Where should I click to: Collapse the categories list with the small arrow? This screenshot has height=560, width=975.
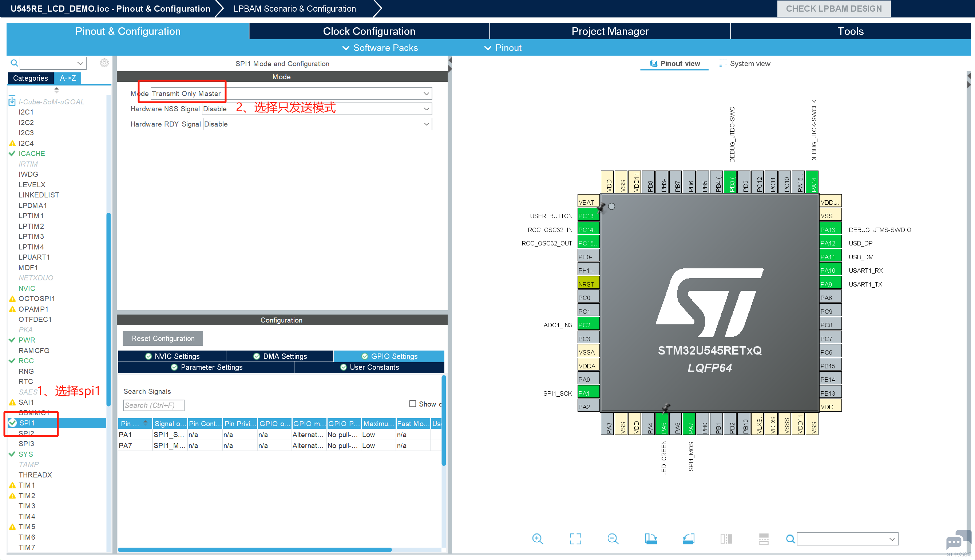56,89
